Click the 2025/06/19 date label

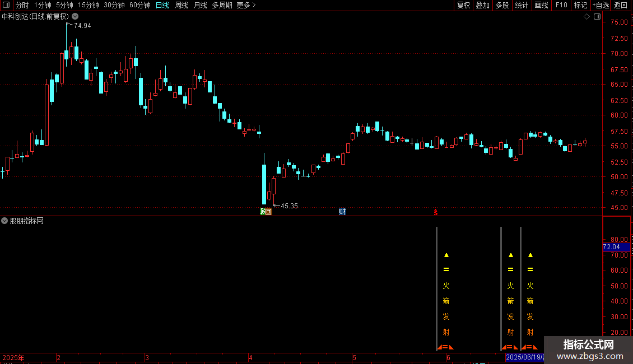point(525,357)
